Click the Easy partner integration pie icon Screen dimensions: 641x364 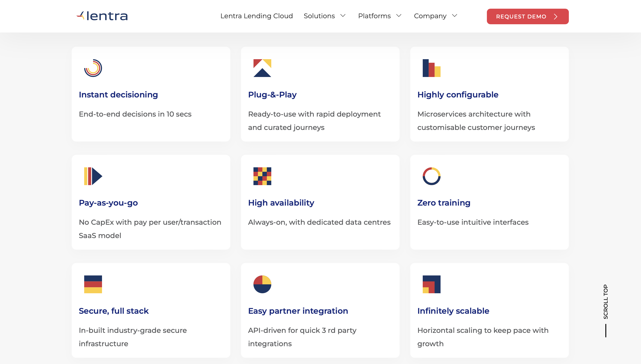coord(262,284)
